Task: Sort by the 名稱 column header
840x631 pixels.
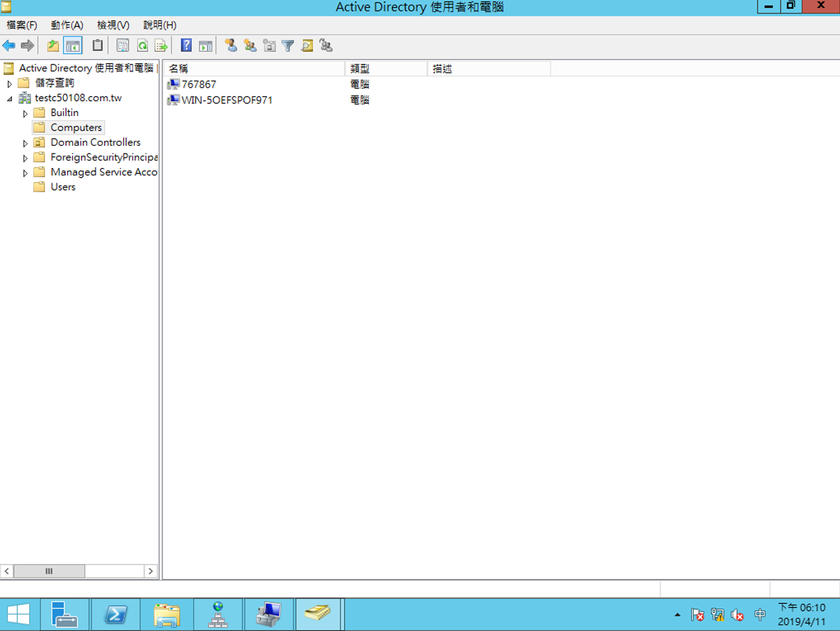Action: point(254,69)
